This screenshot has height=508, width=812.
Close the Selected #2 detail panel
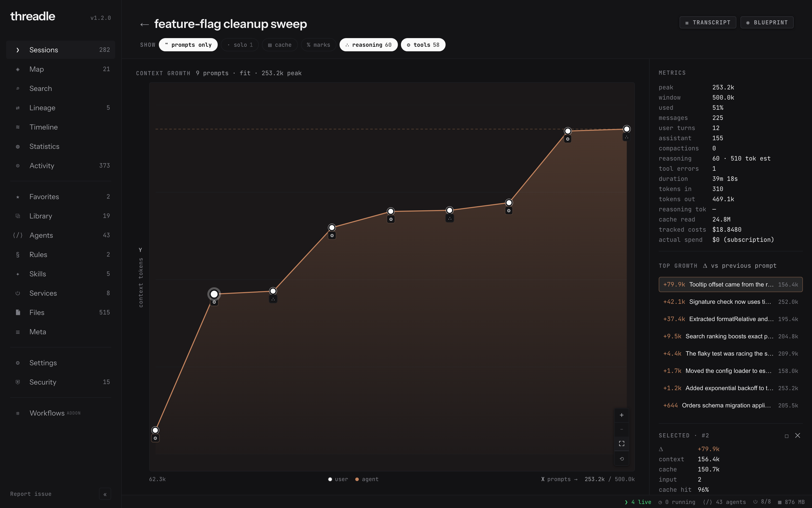click(798, 436)
